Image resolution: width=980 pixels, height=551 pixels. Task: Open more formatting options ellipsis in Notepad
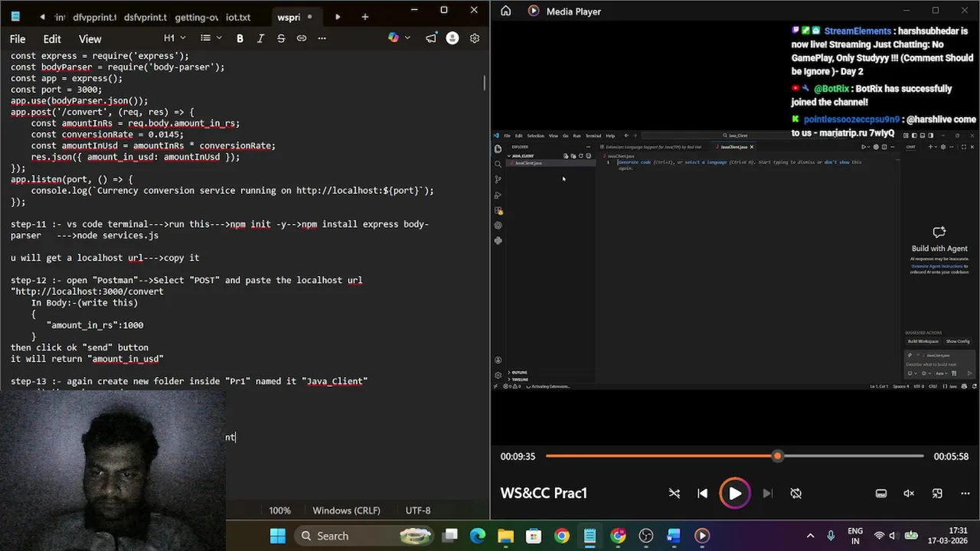(x=322, y=38)
